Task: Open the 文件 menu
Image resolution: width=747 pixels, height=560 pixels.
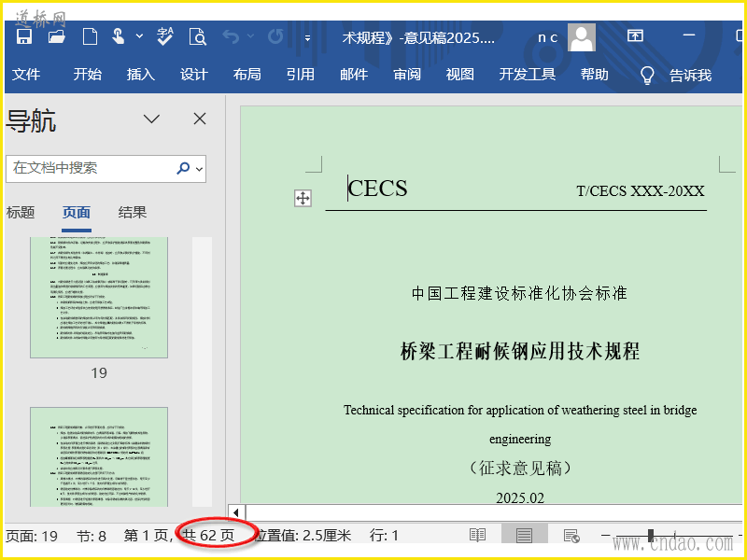Action: click(x=26, y=75)
